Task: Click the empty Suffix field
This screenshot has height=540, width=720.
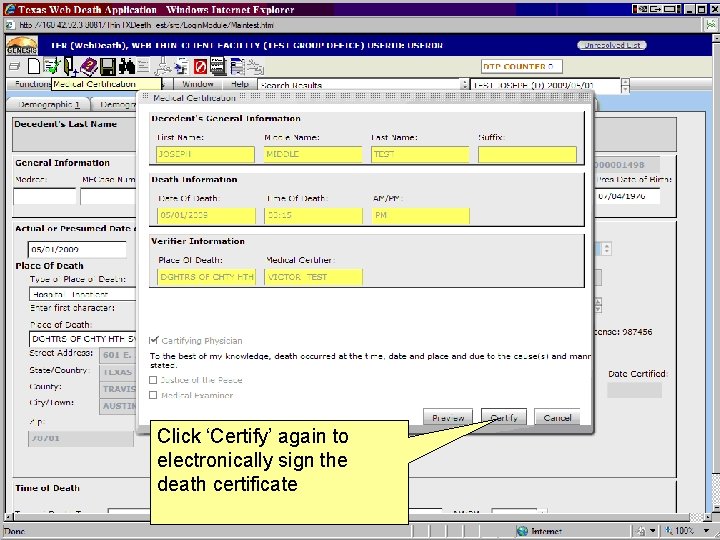Action: pyautogui.click(x=527, y=154)
